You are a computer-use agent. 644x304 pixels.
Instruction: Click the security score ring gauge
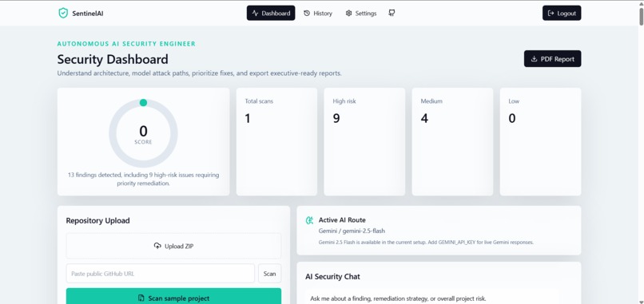143,133
